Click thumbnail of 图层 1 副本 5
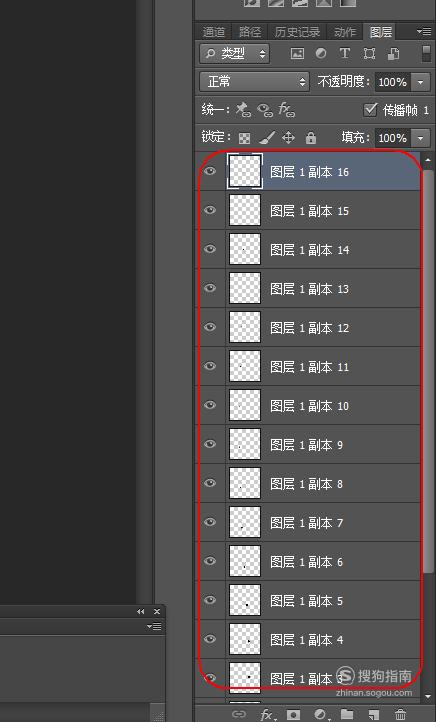Screen dimensions: 436x722 click(245, 600)
